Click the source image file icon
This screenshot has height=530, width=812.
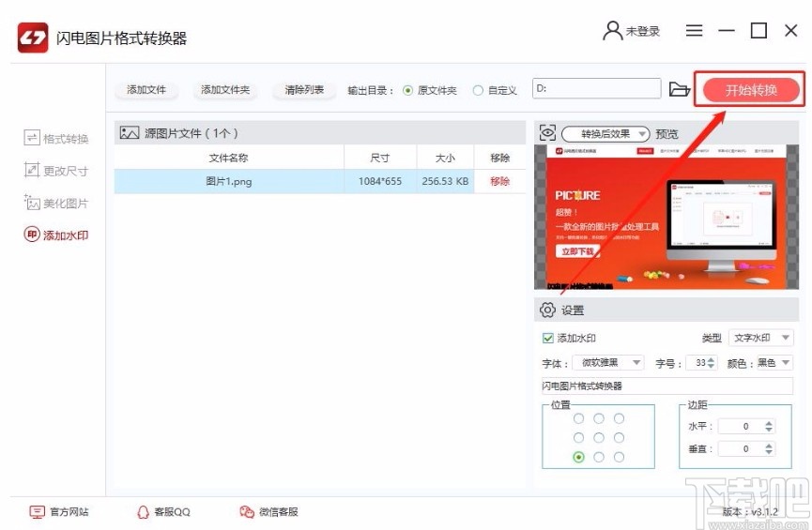pyautogui.click(x=129, y=133)
